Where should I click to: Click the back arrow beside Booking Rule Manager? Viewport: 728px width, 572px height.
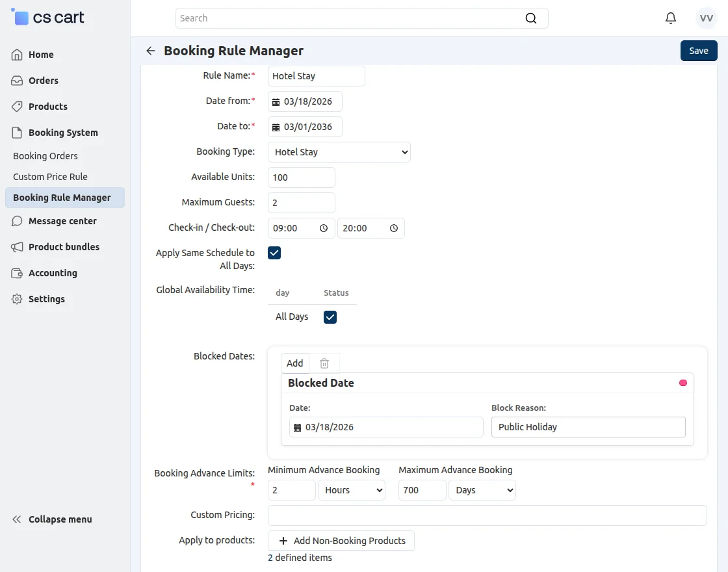151,51
